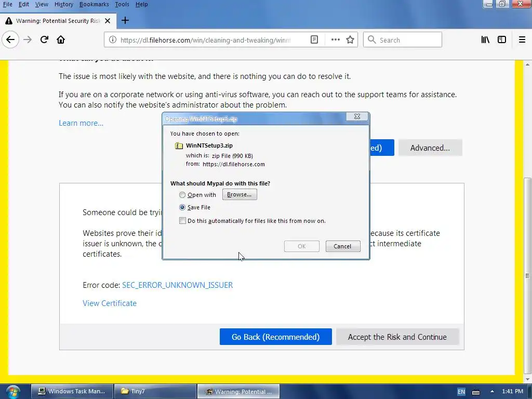Open the Tools menu
Image resolution: width=532 pixels, height=399 pixels.
tap(122, 4)
